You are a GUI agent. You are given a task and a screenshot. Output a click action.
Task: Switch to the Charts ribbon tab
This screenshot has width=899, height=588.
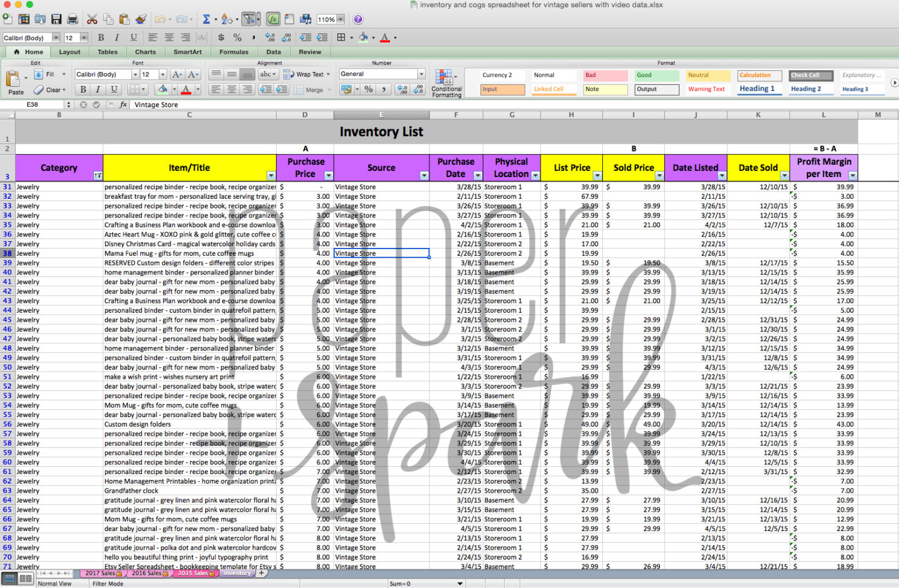click(x=145, y=52)
